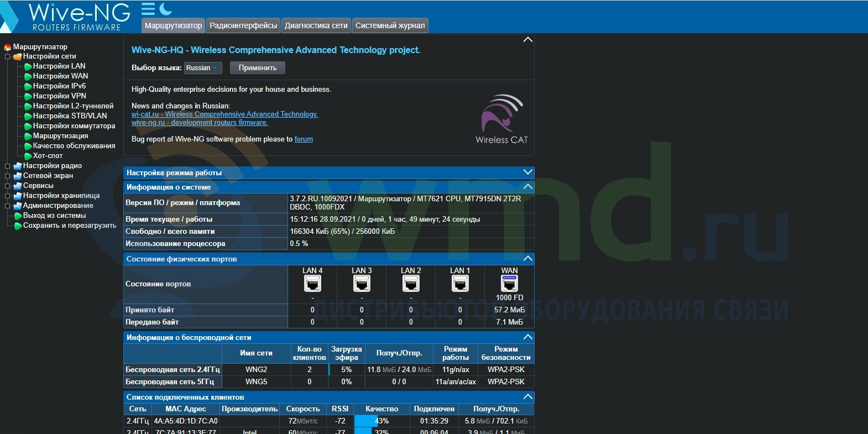
Task: Expand the Администрирование tree node
Action: point(8,206)
